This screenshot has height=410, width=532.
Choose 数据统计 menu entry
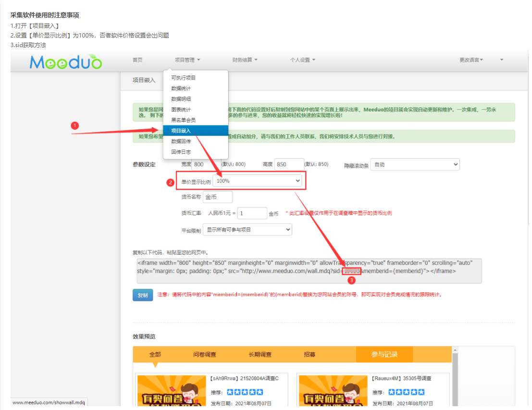click(x=196, y=88)
